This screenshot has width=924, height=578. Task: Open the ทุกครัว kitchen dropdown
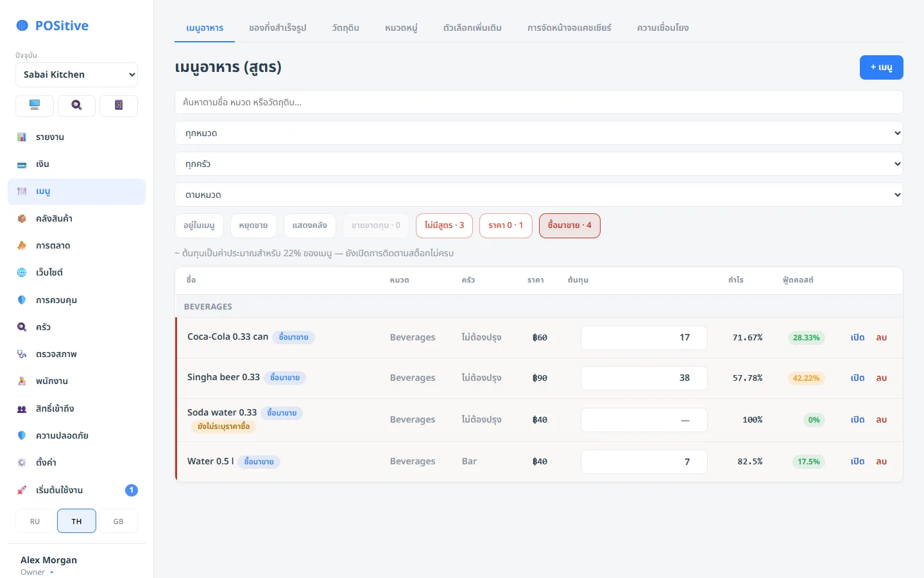coord(539,164)
